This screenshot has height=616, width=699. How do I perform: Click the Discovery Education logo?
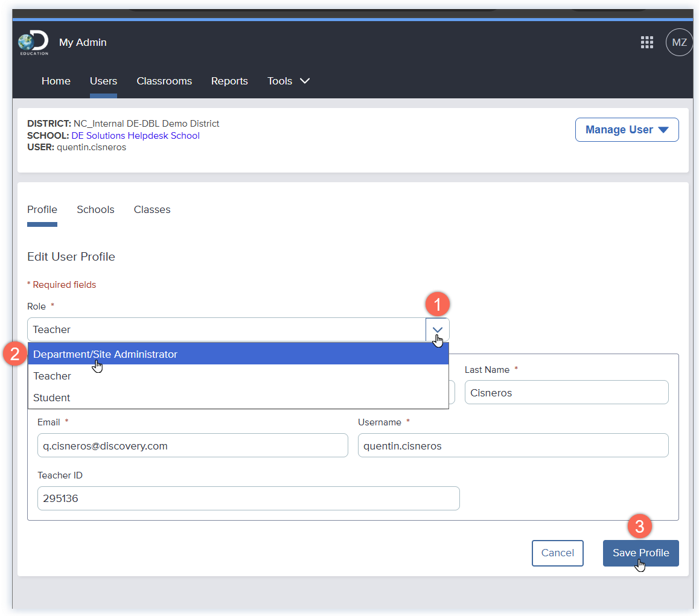pos(33,43)
